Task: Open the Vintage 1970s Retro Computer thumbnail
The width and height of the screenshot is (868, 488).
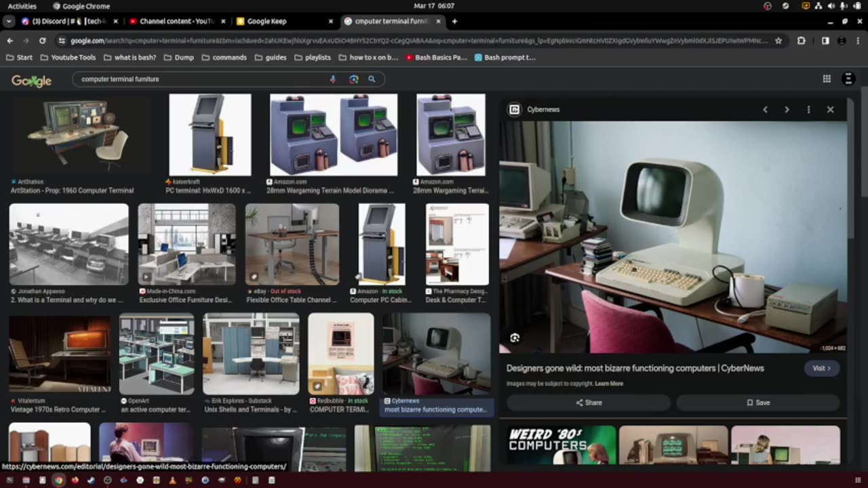Action: 60,354
